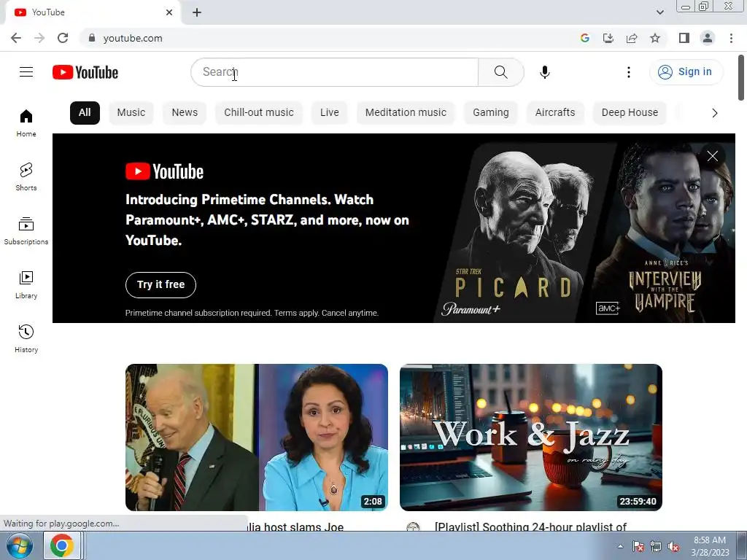Open History from the sidebar
The image size is (747, 560).
26,338
